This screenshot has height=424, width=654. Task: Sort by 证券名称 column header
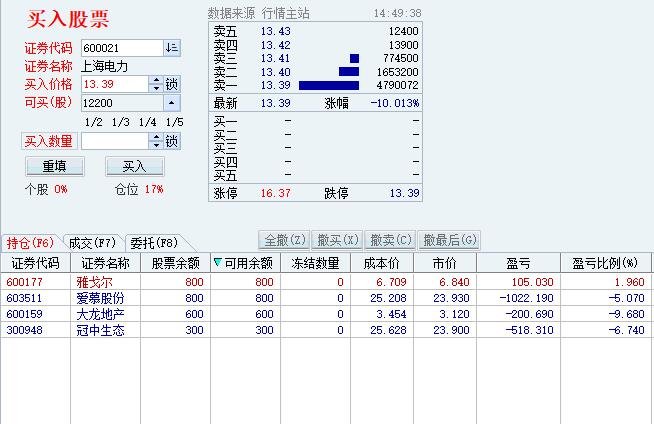click(106, 263)
